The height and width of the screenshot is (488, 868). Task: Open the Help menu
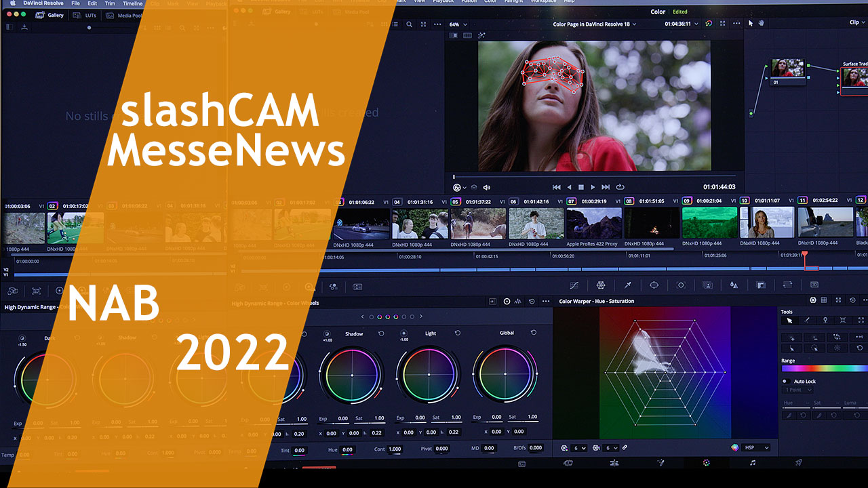(568, 2)
